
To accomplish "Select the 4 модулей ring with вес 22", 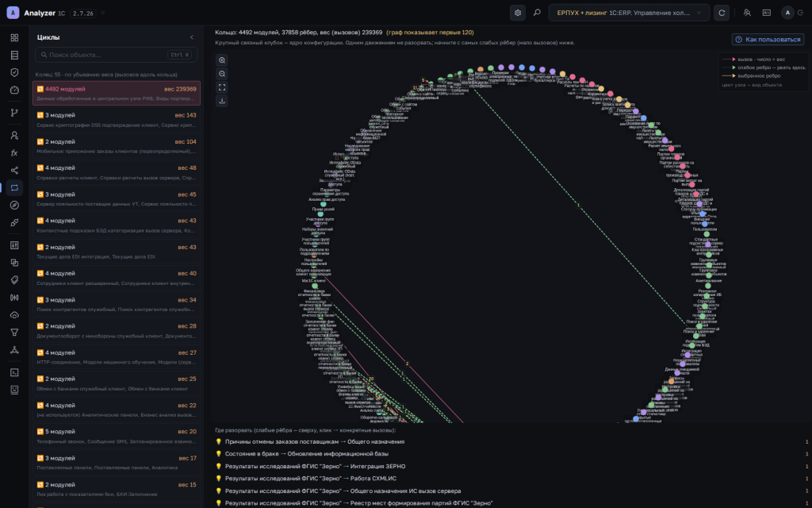I will tap(116, 410).
